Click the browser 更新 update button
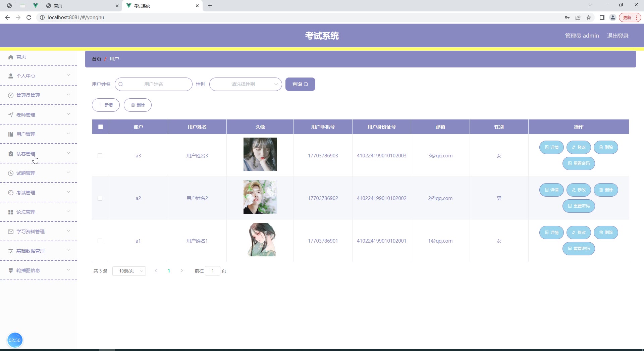Viewport: 644px width, 351px height. coord(630,17)
